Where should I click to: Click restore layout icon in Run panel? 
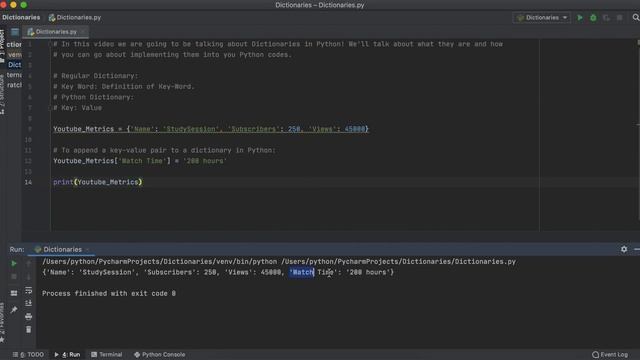point(13,293)
